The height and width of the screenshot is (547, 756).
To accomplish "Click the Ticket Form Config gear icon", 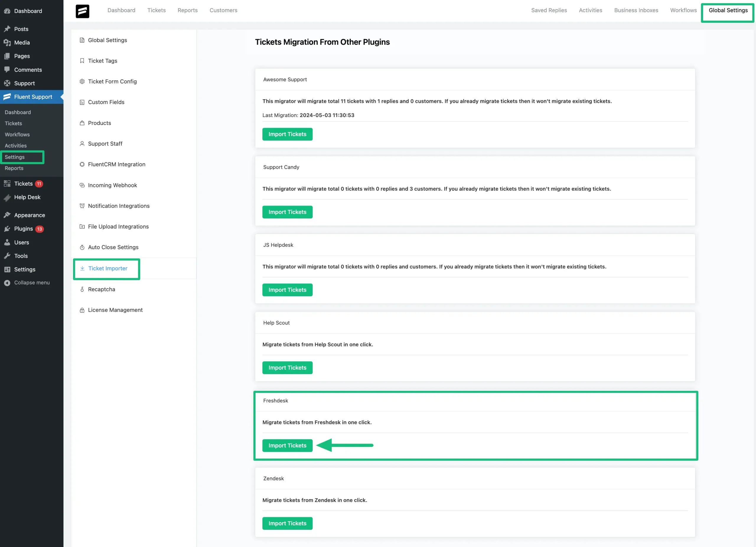I will (x=82, y=81).
